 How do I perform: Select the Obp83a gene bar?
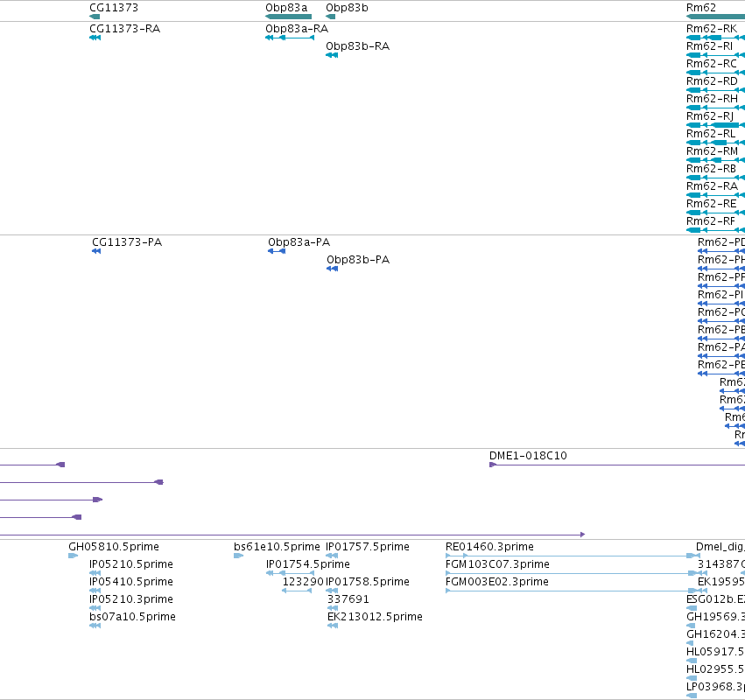pyautogui.click(x=288, y=17)
